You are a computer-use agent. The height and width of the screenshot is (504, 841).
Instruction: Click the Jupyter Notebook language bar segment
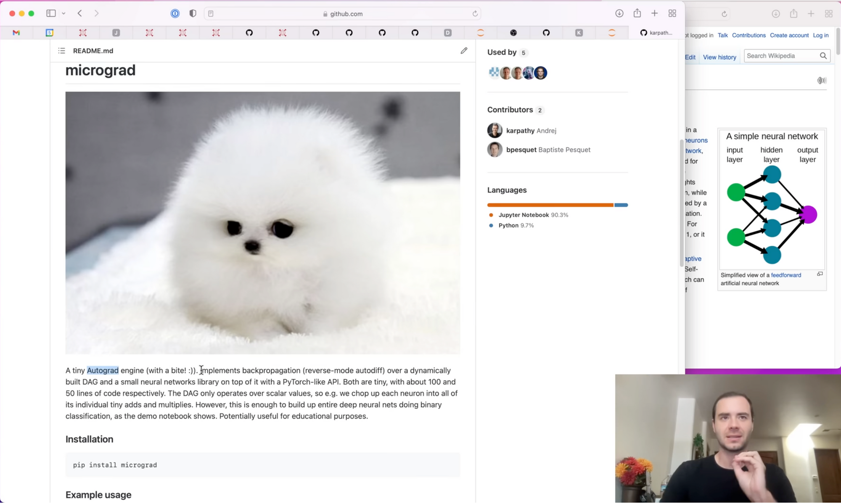coord(550,205)
